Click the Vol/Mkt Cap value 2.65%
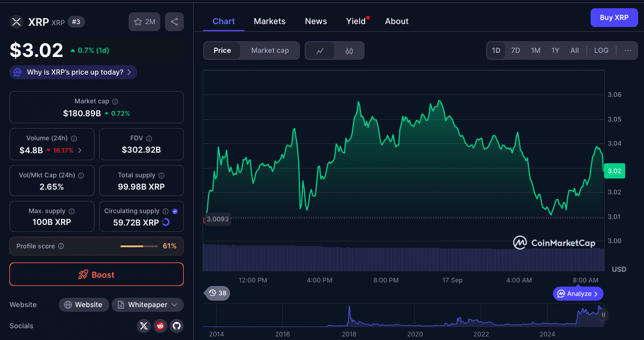 coord(52,187)
